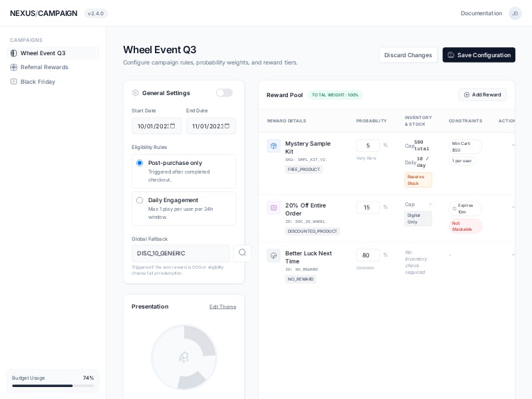Click the v2.4.0 version badge
Image resolution: width=532 pixels, height=399 pixels.
[x=96, y=13]
